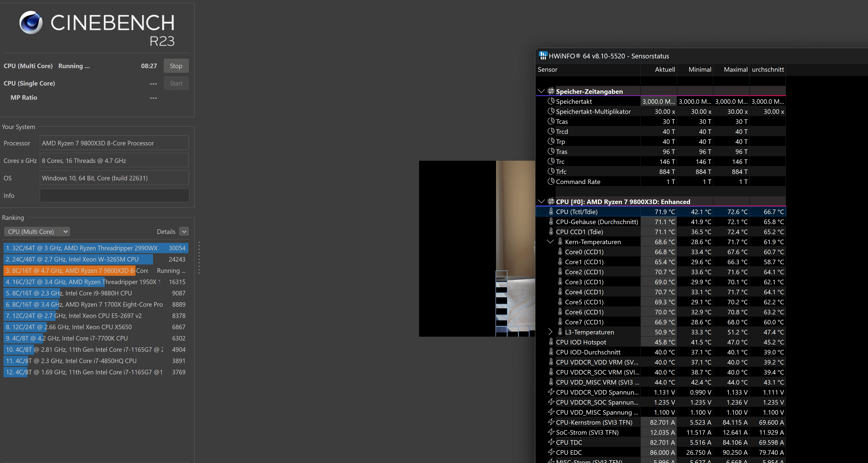Click the Sensor column header
This screenshot has width=868, height=463.
588,69
